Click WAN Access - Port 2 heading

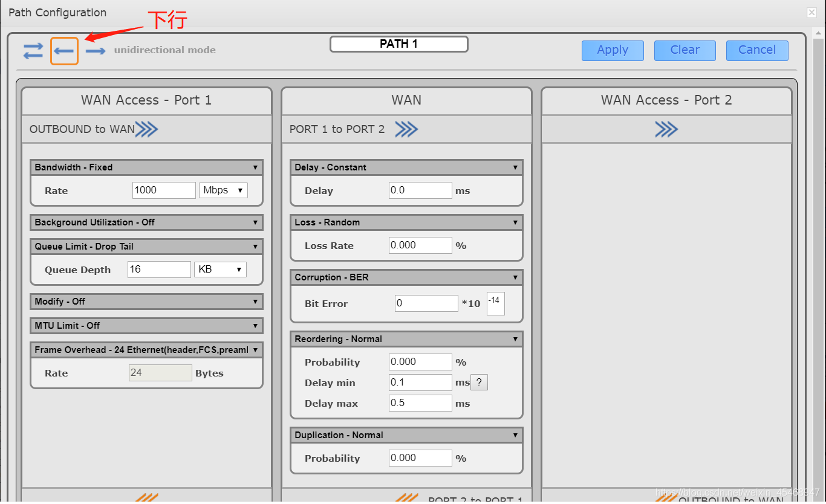pyautogui.click(x=666, y=100)
